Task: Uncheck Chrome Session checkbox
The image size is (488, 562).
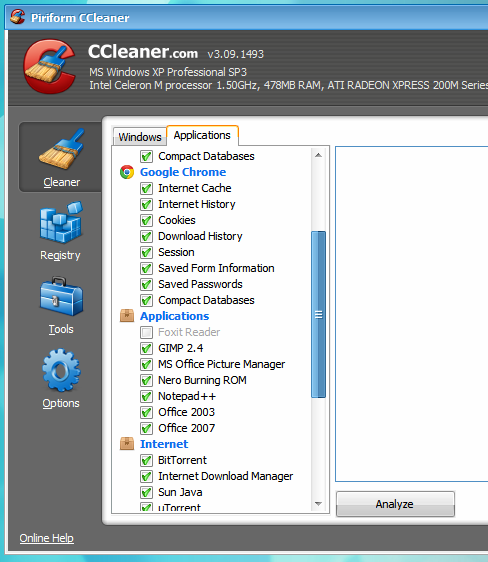Action: click(146, 252)
